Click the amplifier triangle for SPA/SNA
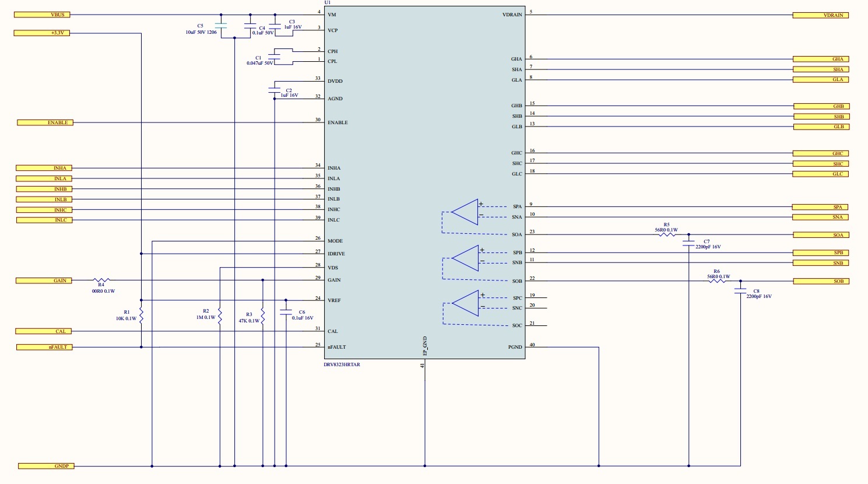Screen dimensions: 868x484 pos(465,212)
